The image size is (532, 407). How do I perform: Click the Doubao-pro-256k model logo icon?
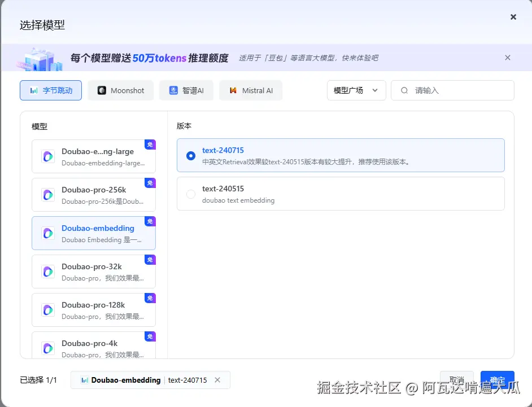48,195
